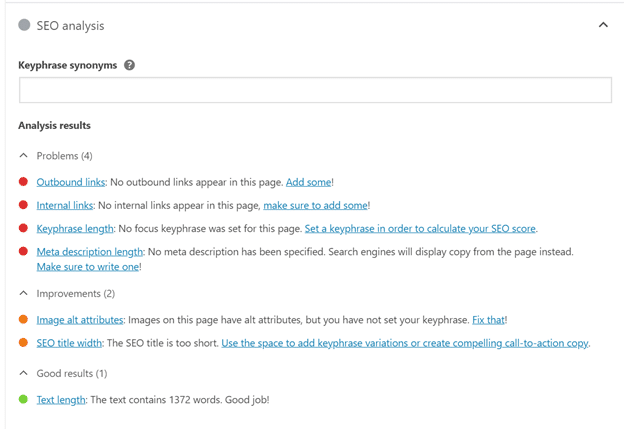This screenshot has height=429, width=624.
Task: Open the Outbound links help link
Action: coord(71,182)
